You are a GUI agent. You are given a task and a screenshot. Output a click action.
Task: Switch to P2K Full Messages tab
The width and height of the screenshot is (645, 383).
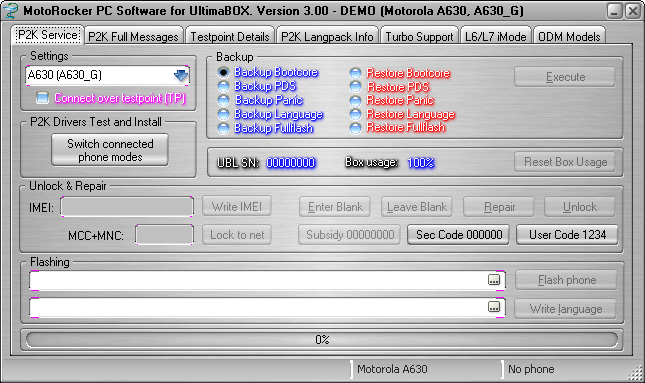(133, 37)
